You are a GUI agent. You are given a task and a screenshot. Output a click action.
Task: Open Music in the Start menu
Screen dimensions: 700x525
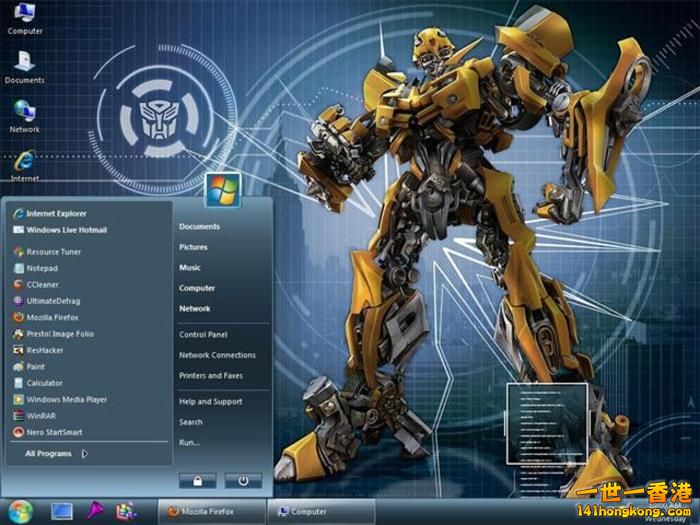[190, 268]
